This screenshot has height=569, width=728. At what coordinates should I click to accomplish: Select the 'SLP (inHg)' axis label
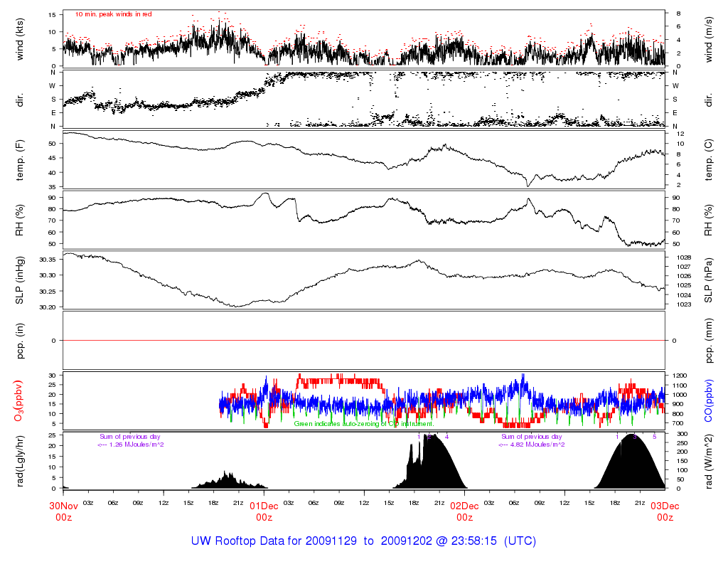click(x=19, y=280)
